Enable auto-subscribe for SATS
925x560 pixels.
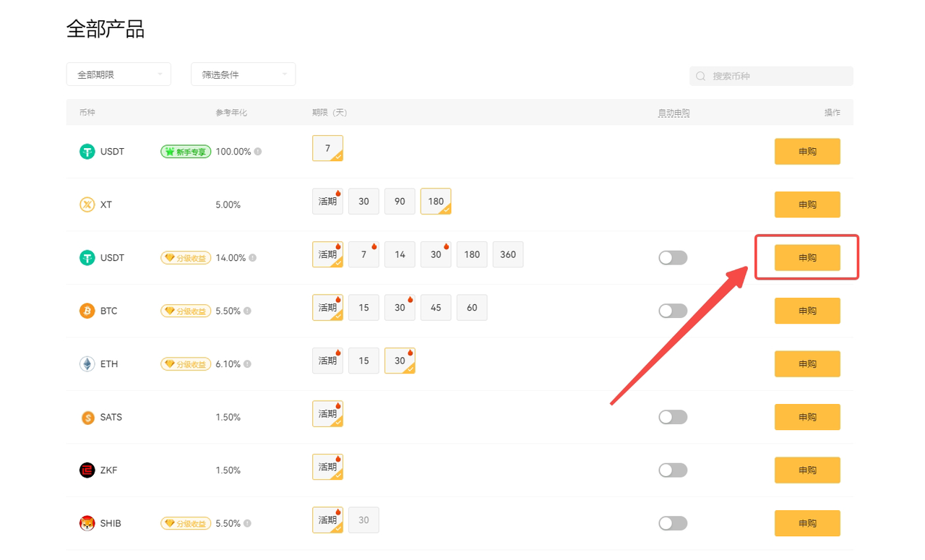(673, 417)
